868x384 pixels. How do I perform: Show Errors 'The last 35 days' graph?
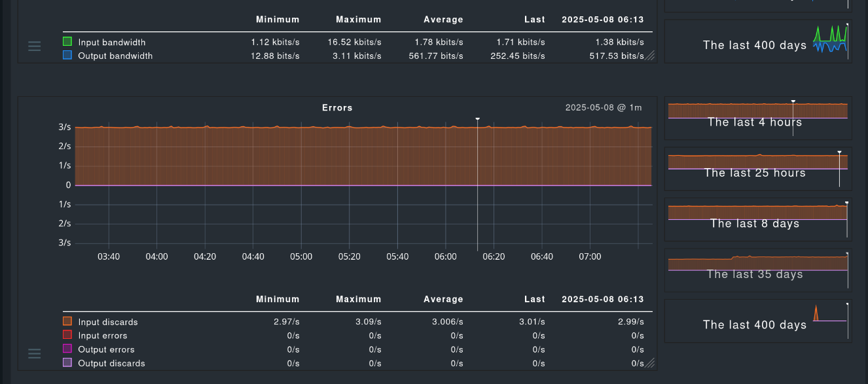click(757, 270)
